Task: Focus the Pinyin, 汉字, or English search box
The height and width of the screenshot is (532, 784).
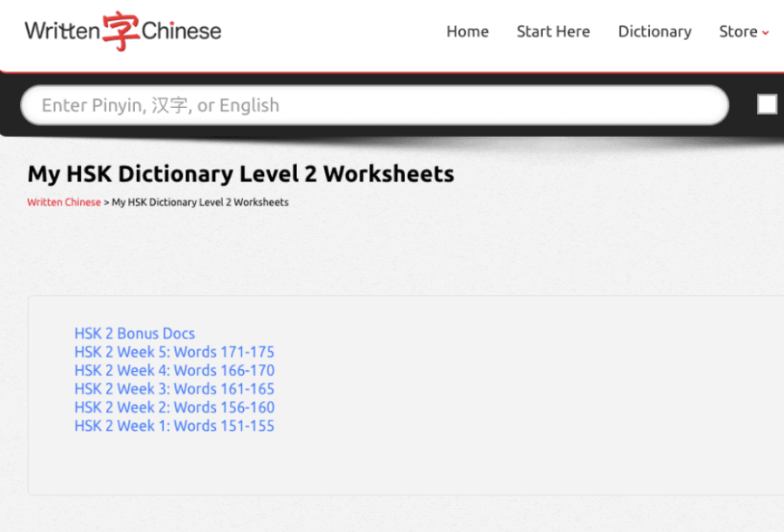Action: point(375,105)
